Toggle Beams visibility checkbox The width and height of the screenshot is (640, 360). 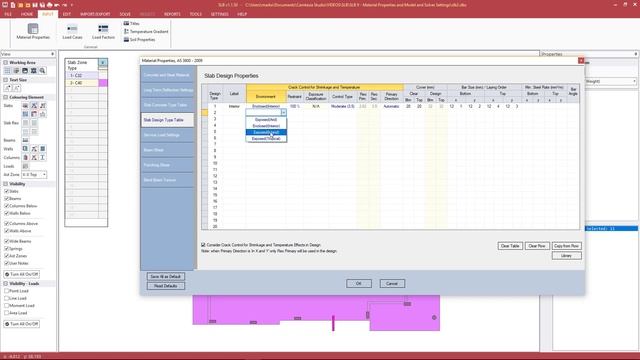[x=6, y=198]
